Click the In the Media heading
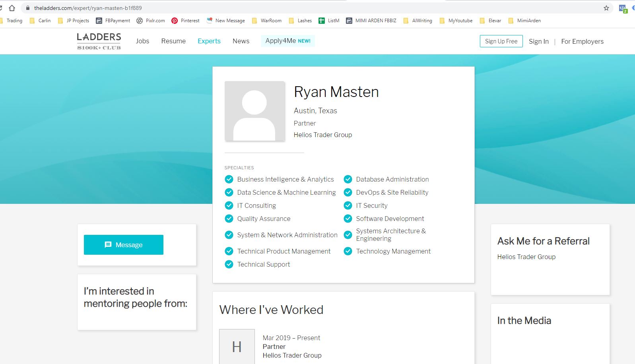The image size is (635, 364). pyautogui.click(x=524, y=321)
